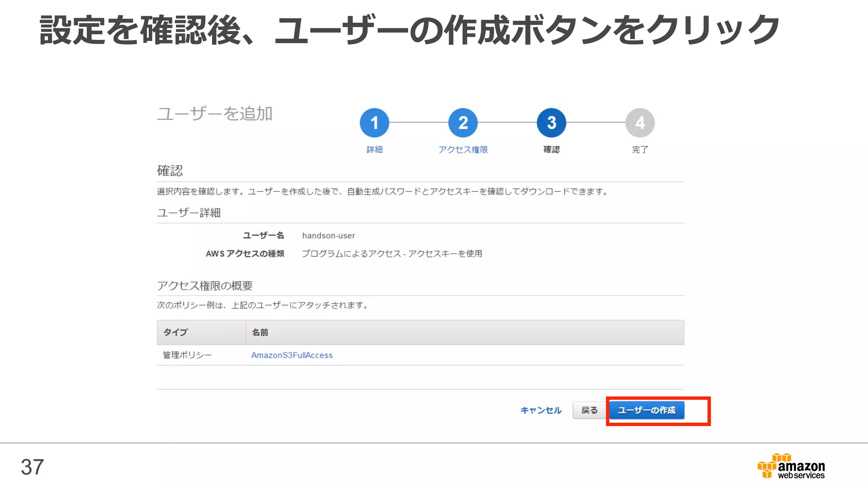
Task: Click step 3 circle in wizard
Action: click(x=551, y=123)
